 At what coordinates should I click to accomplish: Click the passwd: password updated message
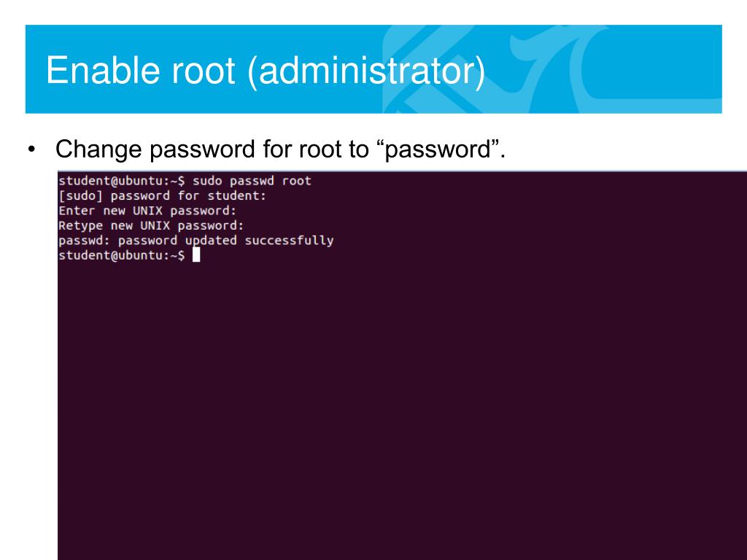point(196,241)
